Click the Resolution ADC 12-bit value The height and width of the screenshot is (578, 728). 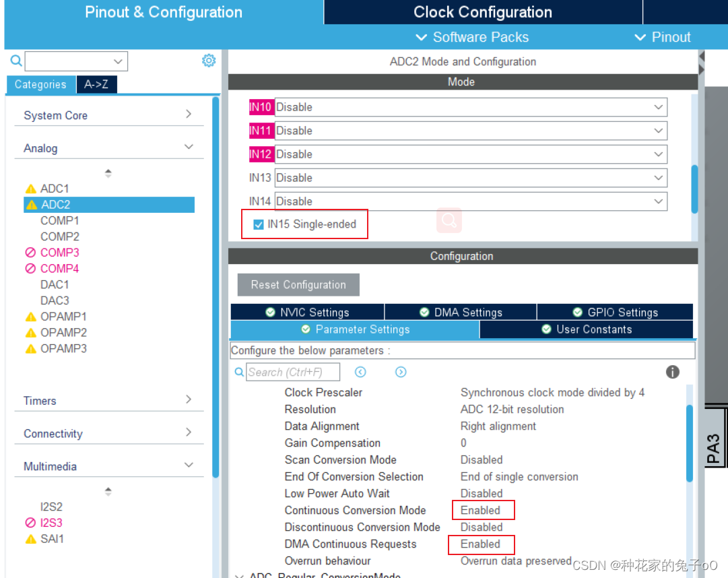tap(512, 410)
